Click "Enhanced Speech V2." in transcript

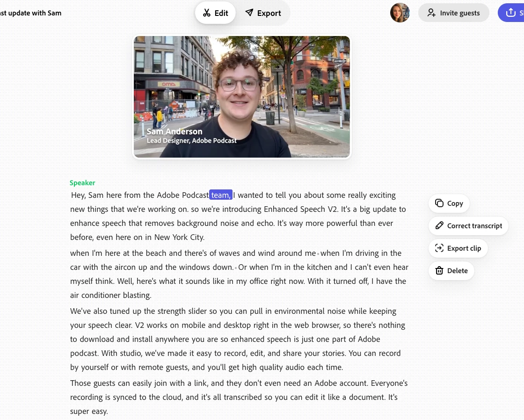point(301,209)
